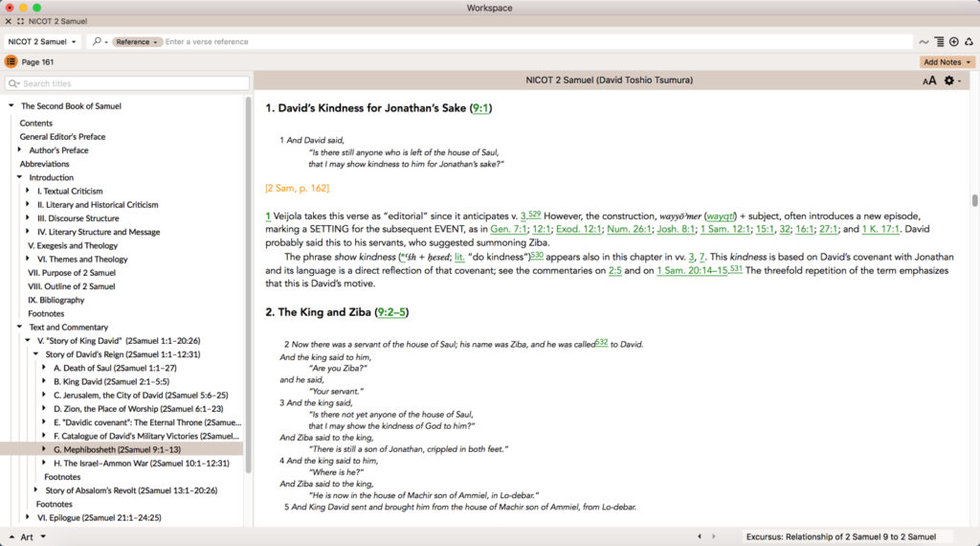
Task: Expand G. Mephibosheth entry arrow
Action: 44,448
